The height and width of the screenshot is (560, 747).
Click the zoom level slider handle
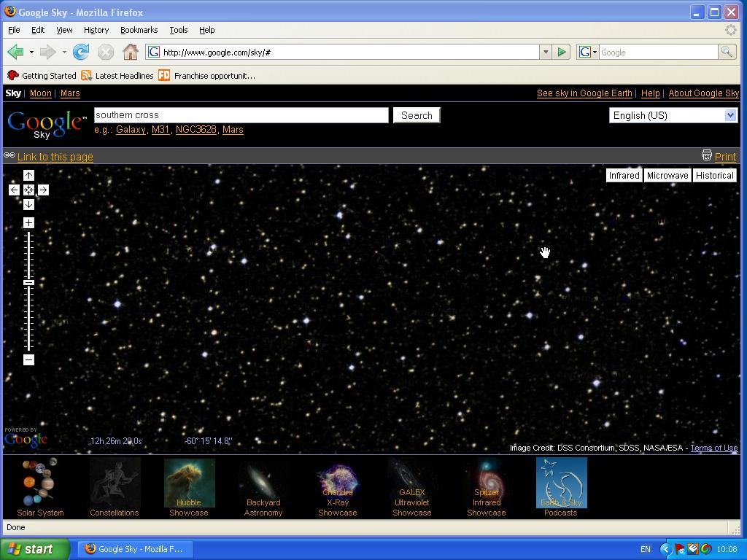[x=28, y=282]
